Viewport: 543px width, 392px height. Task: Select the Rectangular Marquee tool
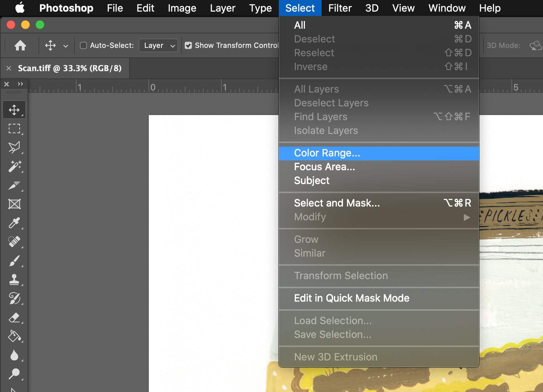[x=14, y=128]
